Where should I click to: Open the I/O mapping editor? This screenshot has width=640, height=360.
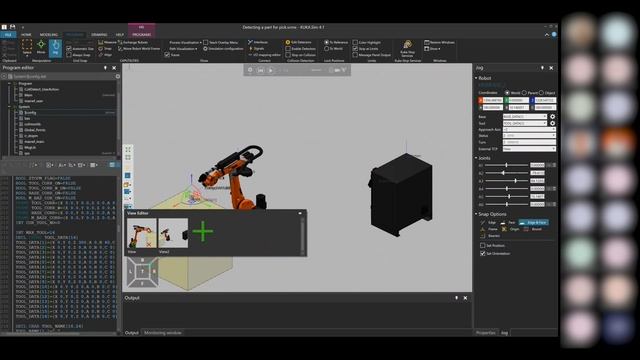point(264,55)
